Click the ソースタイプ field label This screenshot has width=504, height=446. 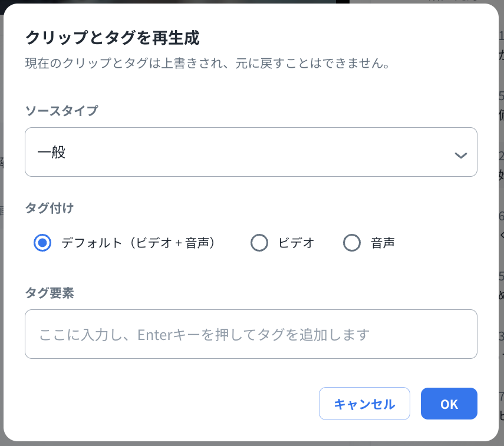61,110
